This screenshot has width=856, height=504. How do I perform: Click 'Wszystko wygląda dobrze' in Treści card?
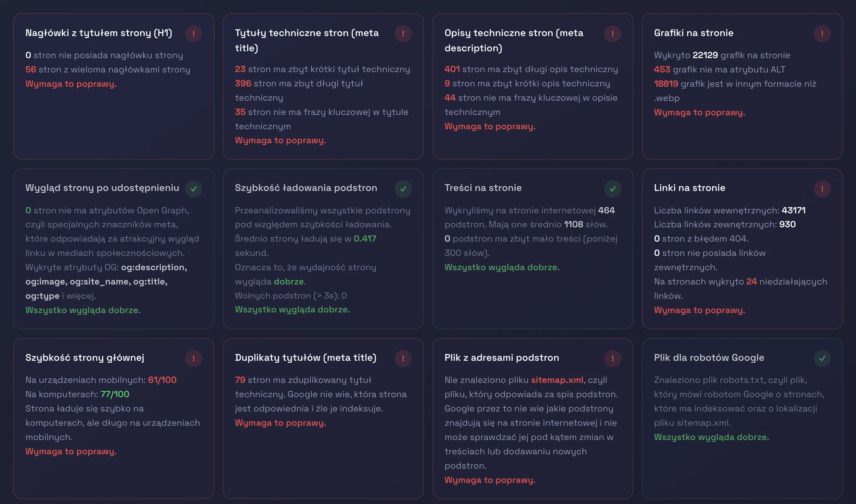pyautogui.click(x=501, y=267)
